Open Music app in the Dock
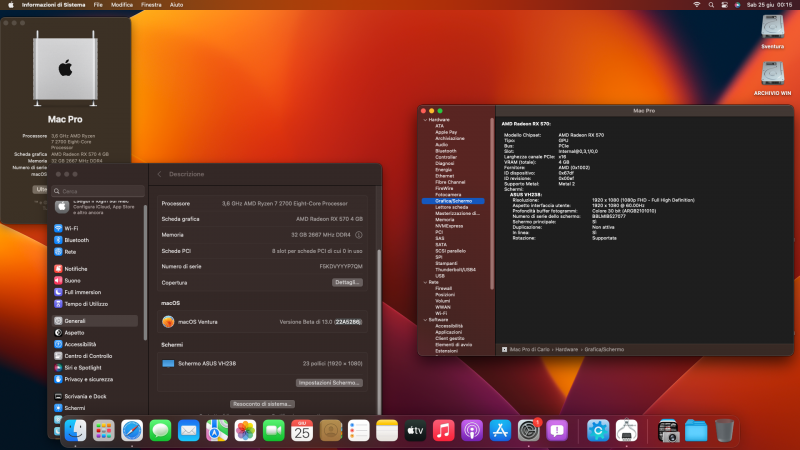Image resolution: width=800 pixels, height=450 pixels. click(x=443, y=431)
